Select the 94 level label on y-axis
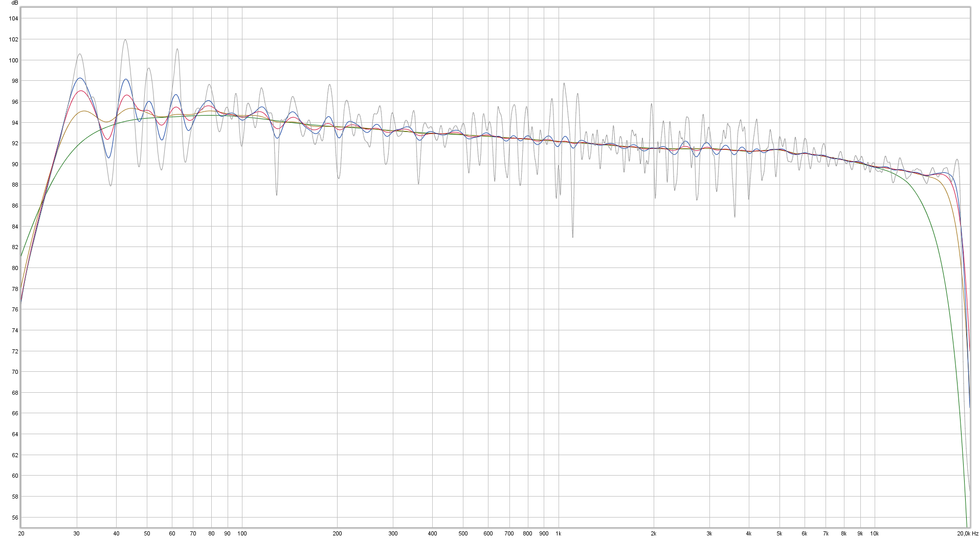The width and height of the screenshot is (980, 538). click(x=15, y=123)
